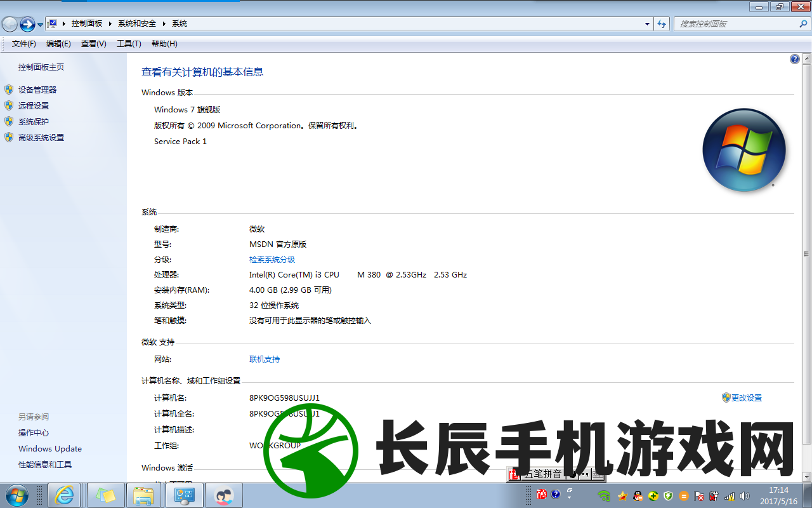Expand the arrow after 系统和安全 breadcrumb

[164, 23]
